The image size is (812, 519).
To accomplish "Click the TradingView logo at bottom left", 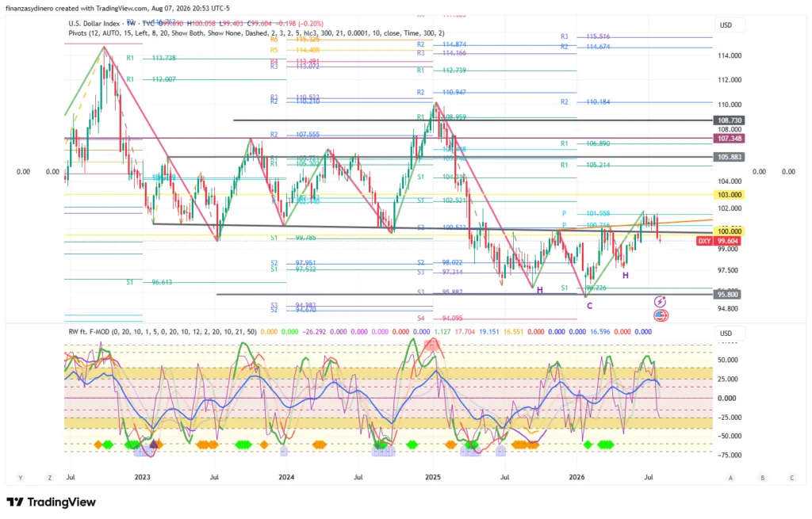I will [x=52, y=502].
